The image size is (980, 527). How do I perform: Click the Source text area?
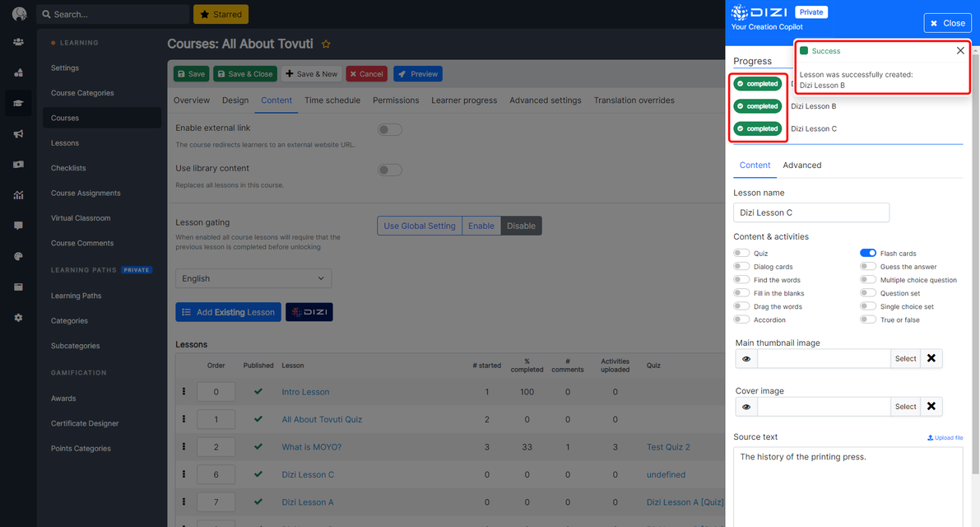coord(848,487)
